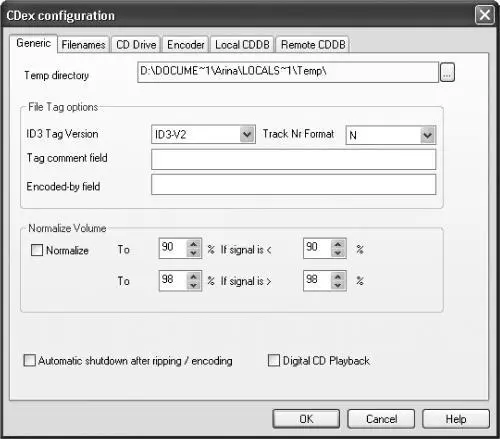This screenshot has width=500, height=439.
Task: Decrease 'If signal is >' value
Action: (x=338, y=285)
